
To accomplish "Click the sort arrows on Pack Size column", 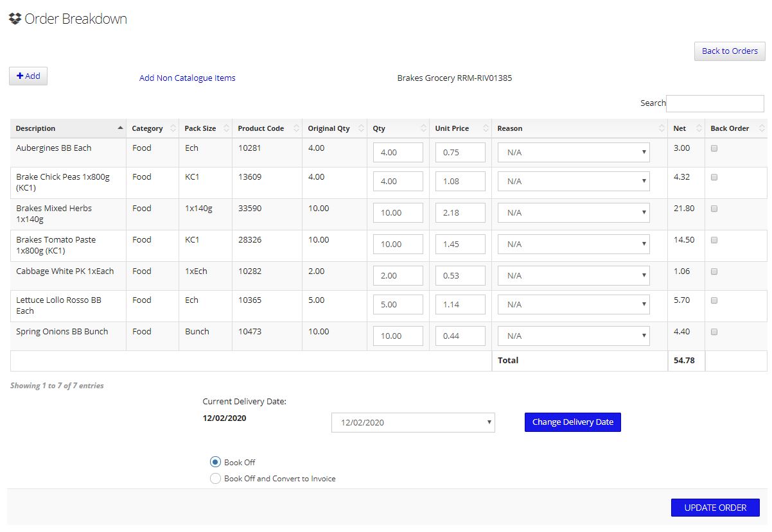I will [225, 128].
